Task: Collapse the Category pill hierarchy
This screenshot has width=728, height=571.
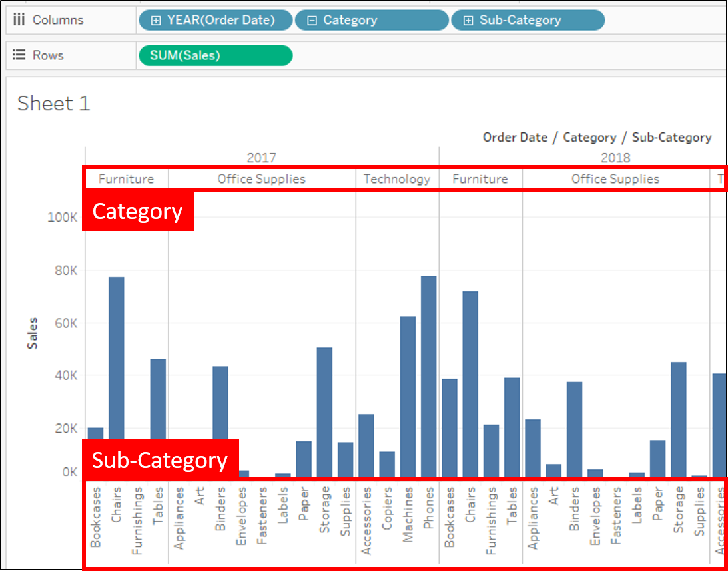Action: pos(312,21)
